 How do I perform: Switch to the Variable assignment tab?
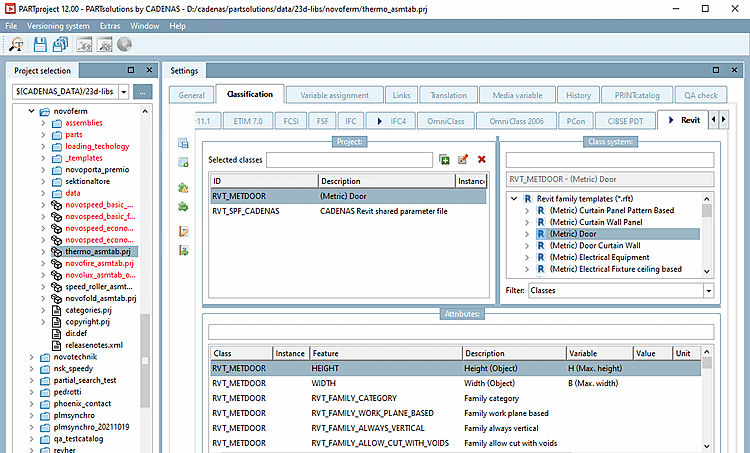tap(335, 95)
